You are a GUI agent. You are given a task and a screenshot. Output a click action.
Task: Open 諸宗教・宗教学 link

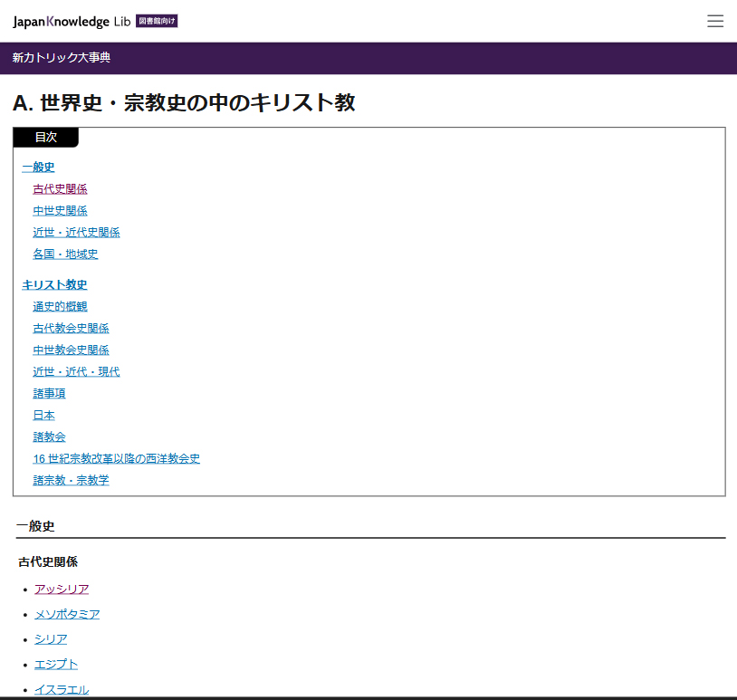point(71,480)
